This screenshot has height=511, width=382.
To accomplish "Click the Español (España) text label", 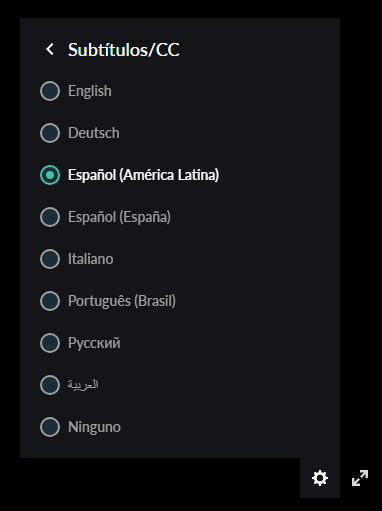I will 119,217.
